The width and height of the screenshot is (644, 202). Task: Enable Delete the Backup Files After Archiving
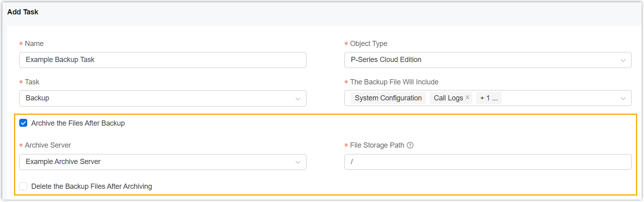click(x=23, y=186)
